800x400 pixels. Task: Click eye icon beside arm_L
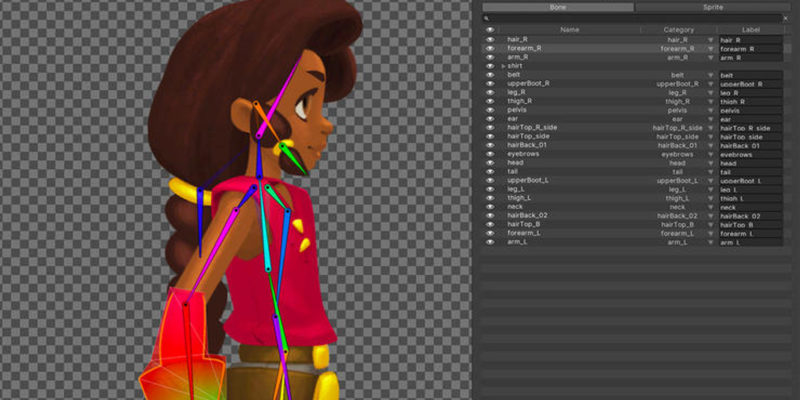(x=490, y=242)
